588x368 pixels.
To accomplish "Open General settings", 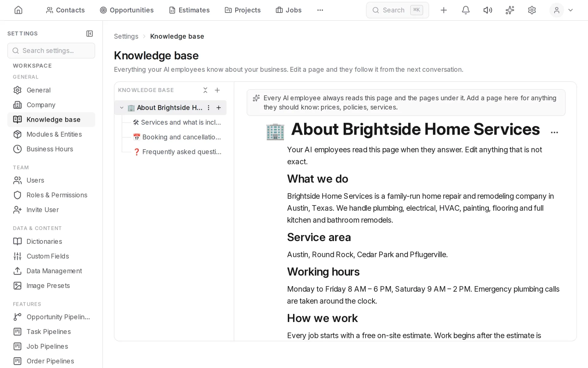I will [51, 90].
